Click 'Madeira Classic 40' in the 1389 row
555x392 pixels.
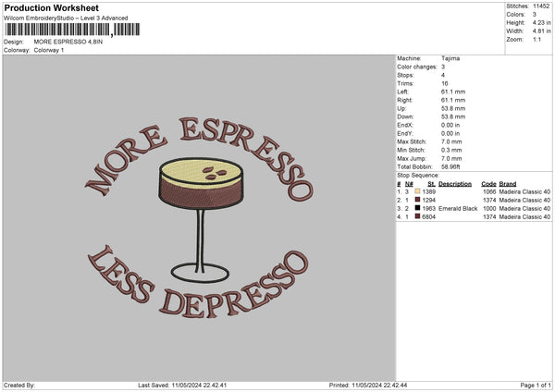524,191
